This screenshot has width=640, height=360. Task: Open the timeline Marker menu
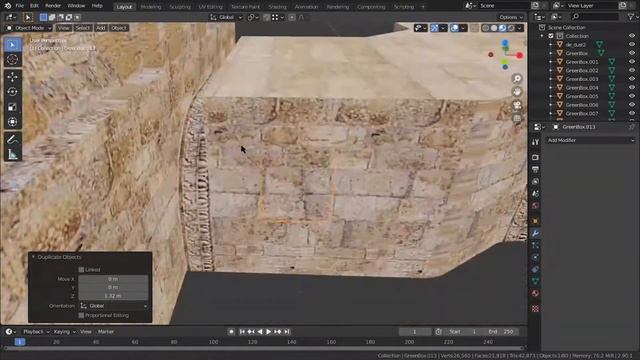click(106, 332)
